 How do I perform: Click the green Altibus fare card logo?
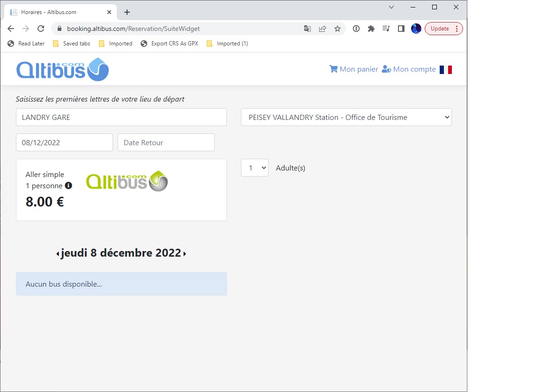click(x=127, y=181)
